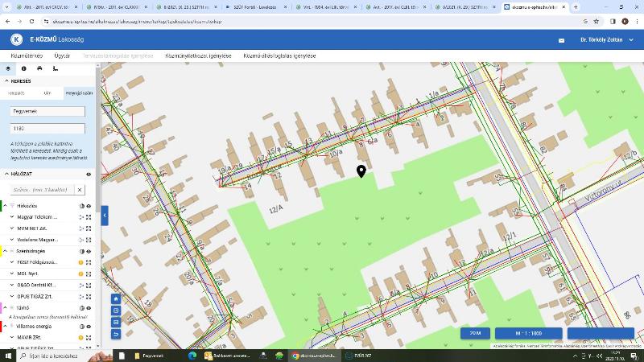This screenshot has width=644, height=362.
Task: Click the zoom out map control button
Action: (x=116, y=323)
